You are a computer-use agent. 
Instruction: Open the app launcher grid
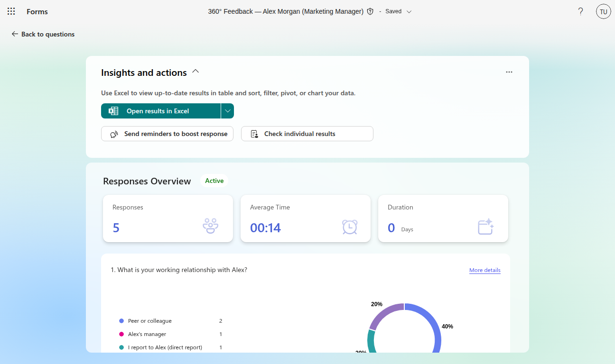(x=11, y=11)
